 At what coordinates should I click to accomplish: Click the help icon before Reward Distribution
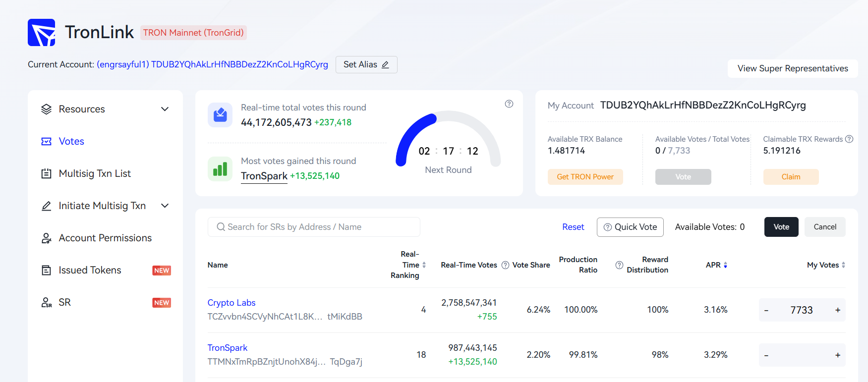click(x=619, y=265)
